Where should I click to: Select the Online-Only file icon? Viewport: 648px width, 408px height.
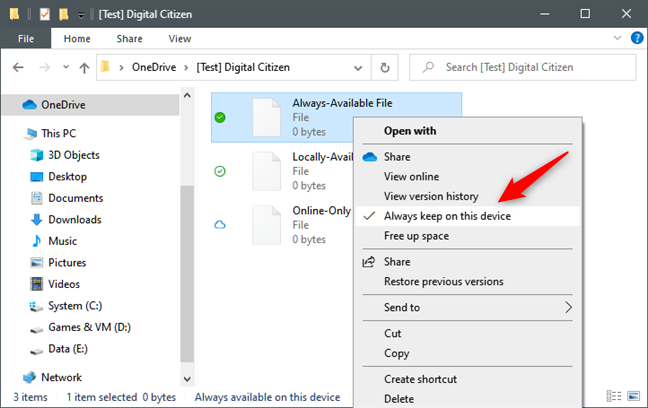[x=267, y=225]
